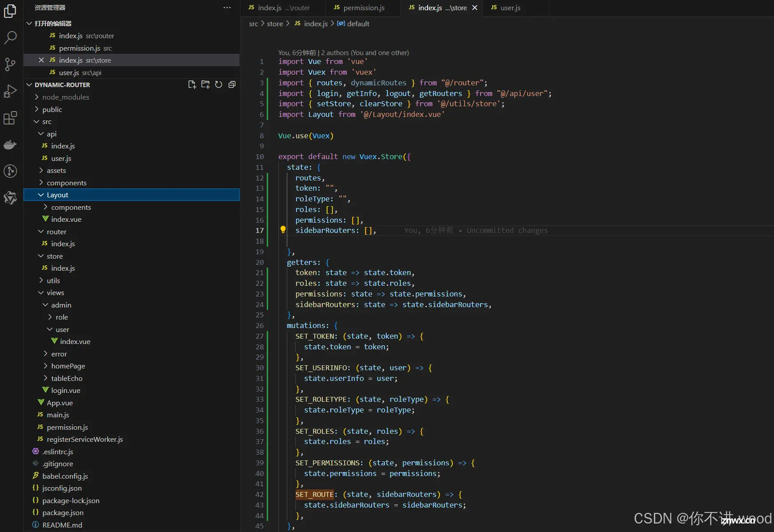This screenshot has width=774, height=532.
Task: Click the New Folder icon in explorer header
Action: [205, 84]
